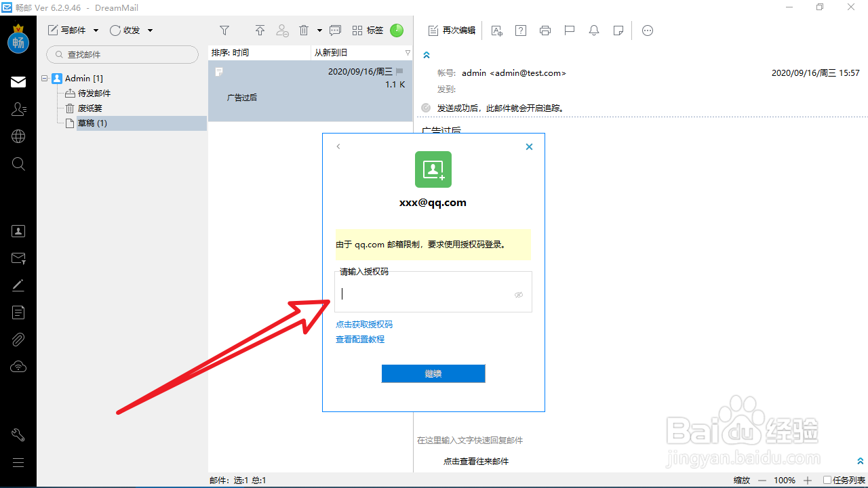Collapse the Admin account tree node

pos(44,79)
